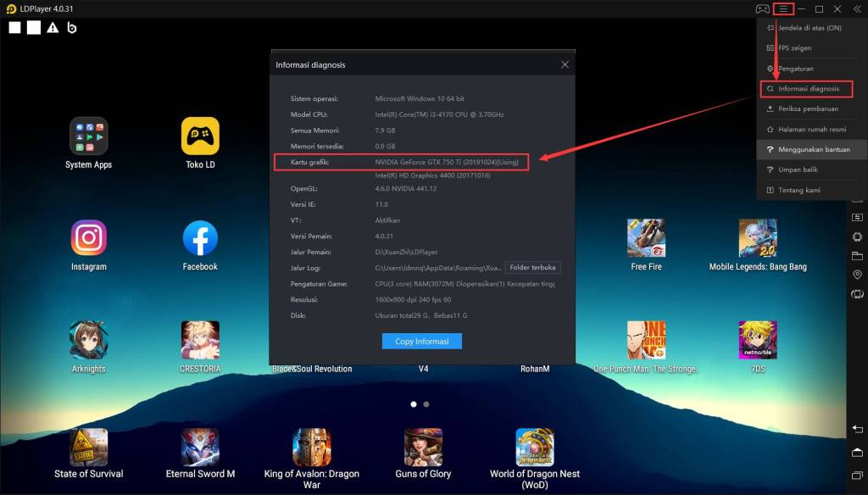868x495 pixels.
Task: Collapse sidebar with double-chevron icon
Action: 857,8
